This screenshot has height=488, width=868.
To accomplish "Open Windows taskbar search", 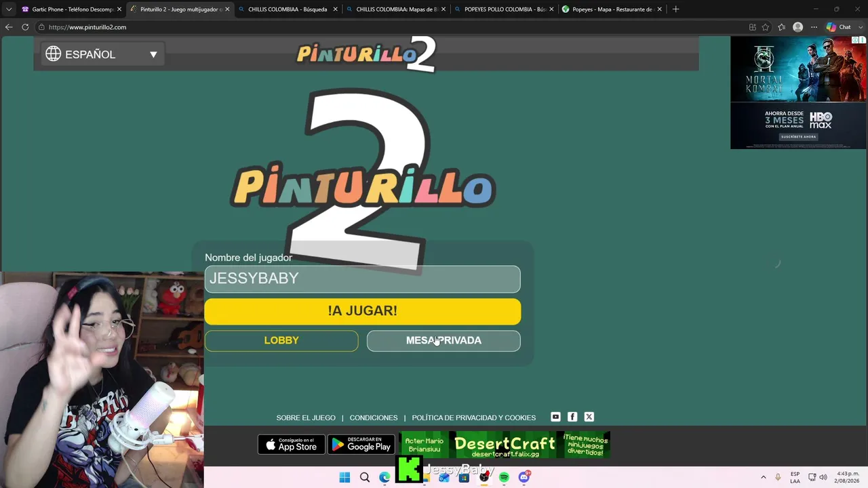I will point(365,477).
